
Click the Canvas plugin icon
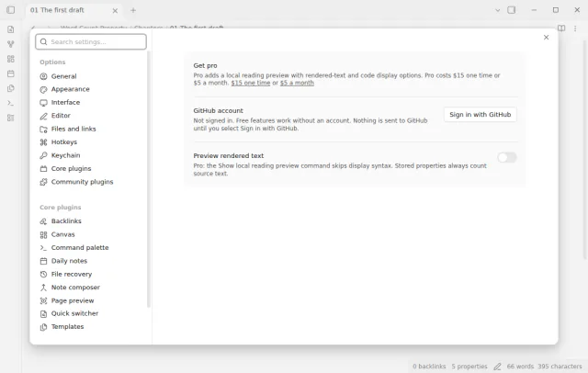tap(43, 234)
